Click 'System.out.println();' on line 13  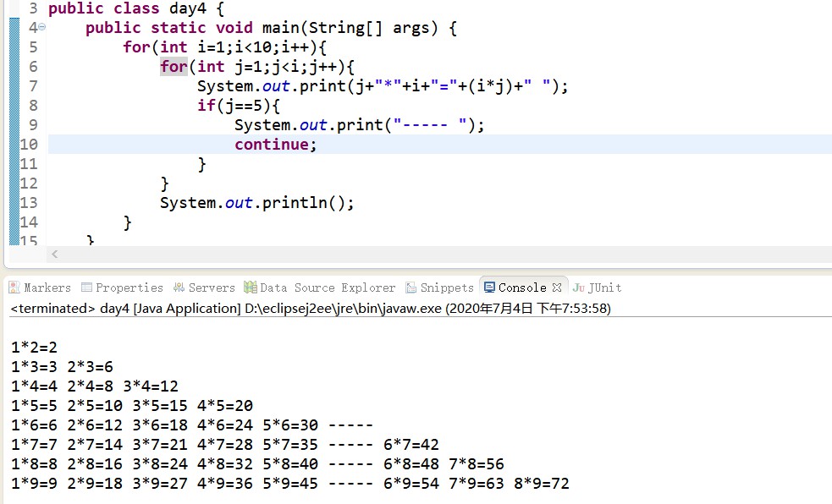click(x=256, y=203)
